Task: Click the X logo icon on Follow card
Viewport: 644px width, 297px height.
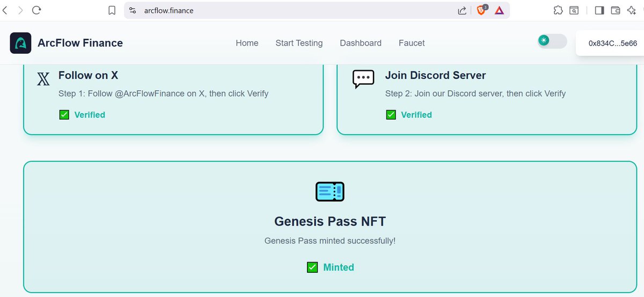Action: pos(43,80)
